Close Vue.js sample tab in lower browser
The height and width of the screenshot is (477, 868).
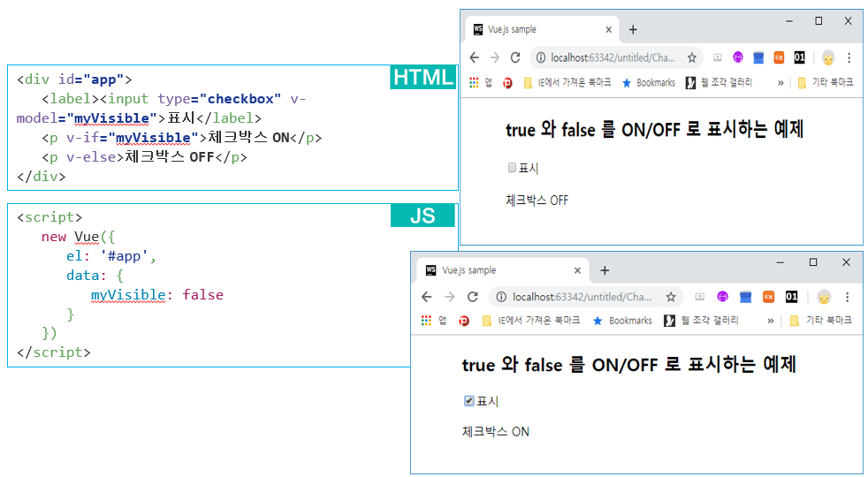(x=577, y=270)
